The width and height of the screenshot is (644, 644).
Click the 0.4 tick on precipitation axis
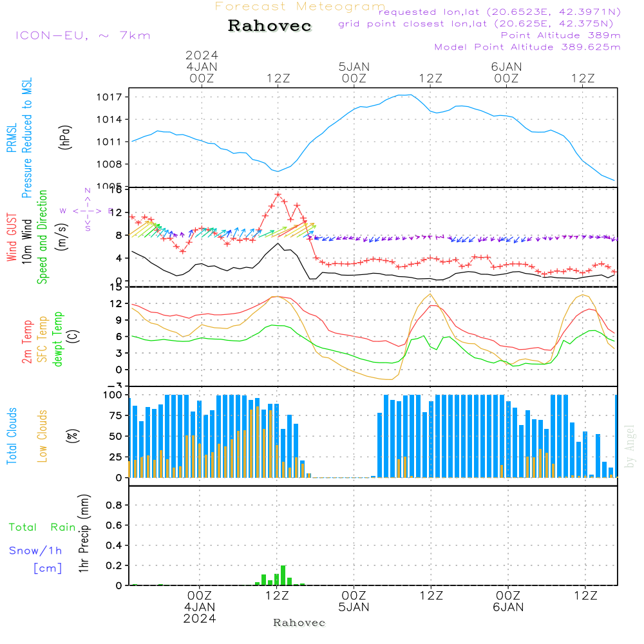point(114,545)
